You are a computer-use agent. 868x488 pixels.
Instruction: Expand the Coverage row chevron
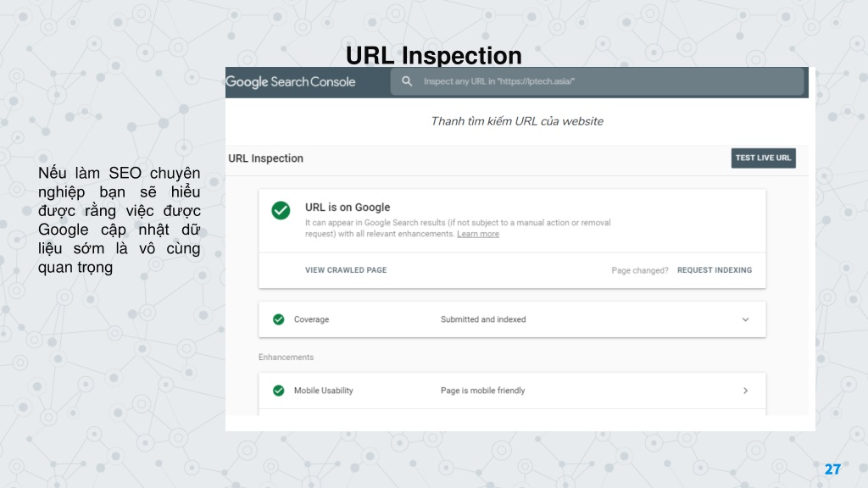tap(746, 319)
